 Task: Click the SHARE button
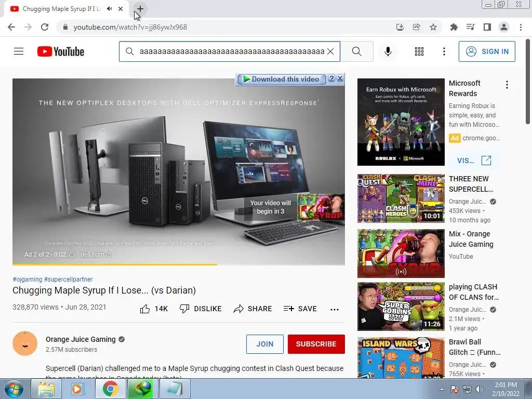point(253,309)
